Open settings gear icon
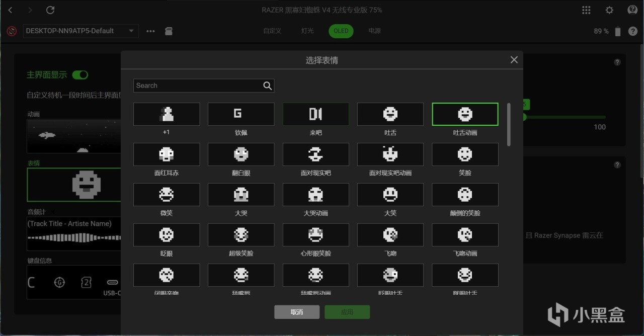This screenshot has width=644, height=336. [x=609, y=10]
